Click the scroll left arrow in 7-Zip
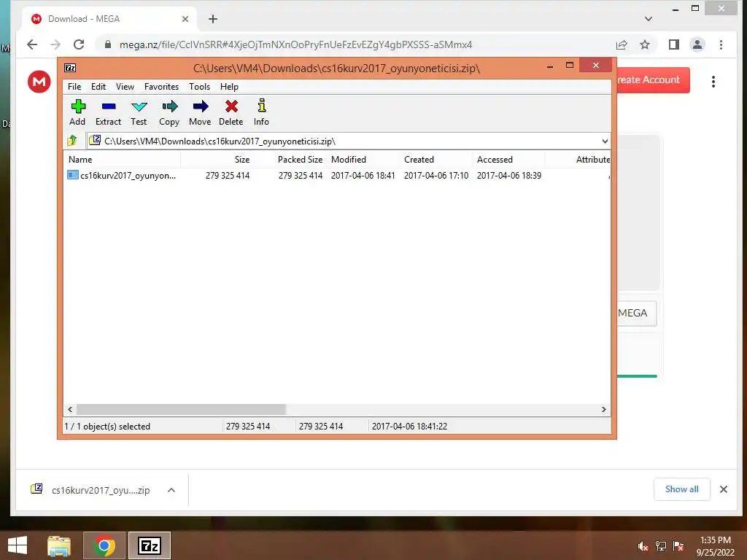Viewport: 747px width, 560px height. click(70, 409)
